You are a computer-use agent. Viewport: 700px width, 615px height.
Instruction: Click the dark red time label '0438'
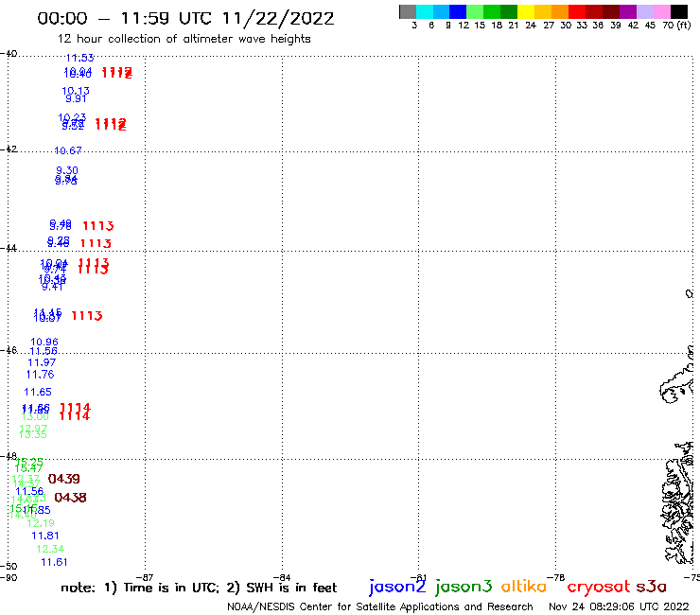pos(70,498)
